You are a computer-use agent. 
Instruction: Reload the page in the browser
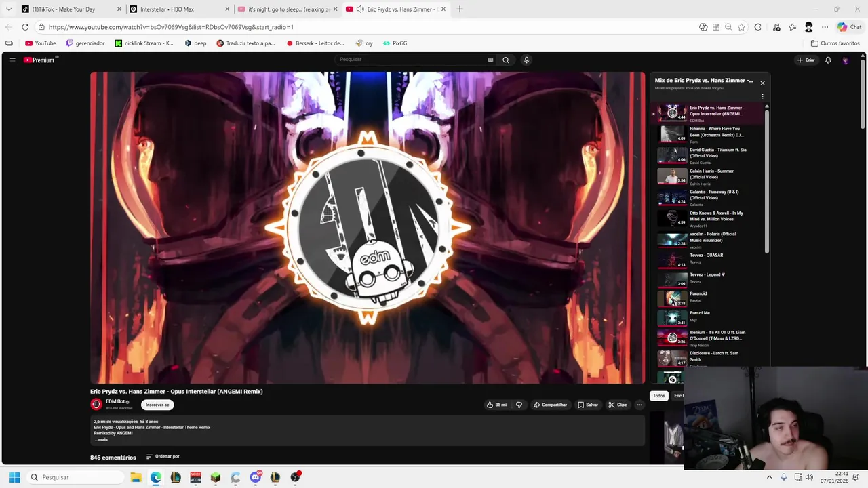(25, 27)
